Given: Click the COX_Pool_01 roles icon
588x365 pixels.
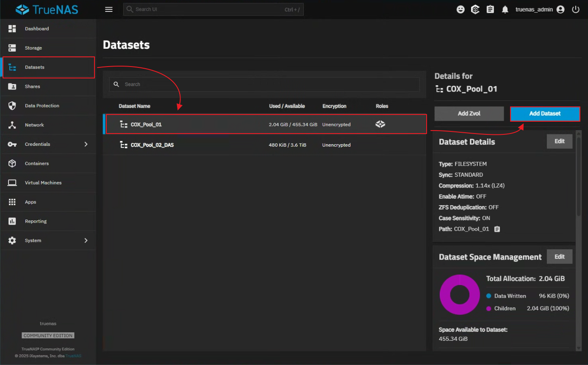Looking at the screenshot, I should 380,124.
